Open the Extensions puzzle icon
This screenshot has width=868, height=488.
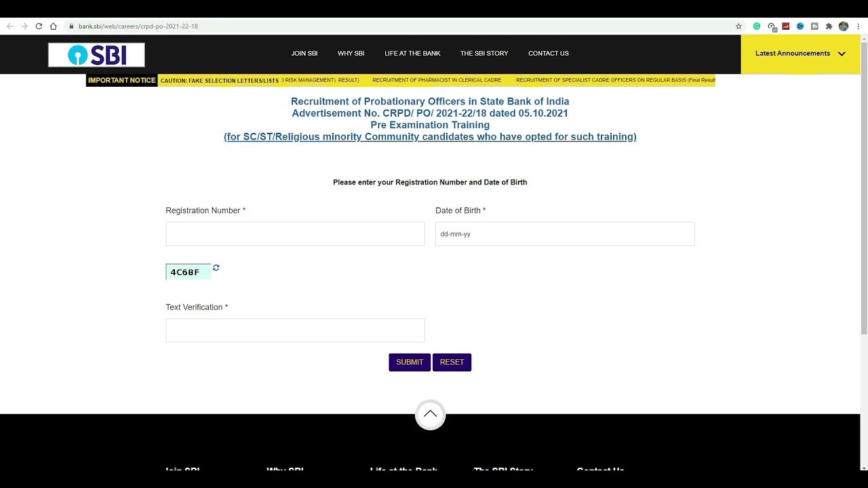click(x=829, y=26)
